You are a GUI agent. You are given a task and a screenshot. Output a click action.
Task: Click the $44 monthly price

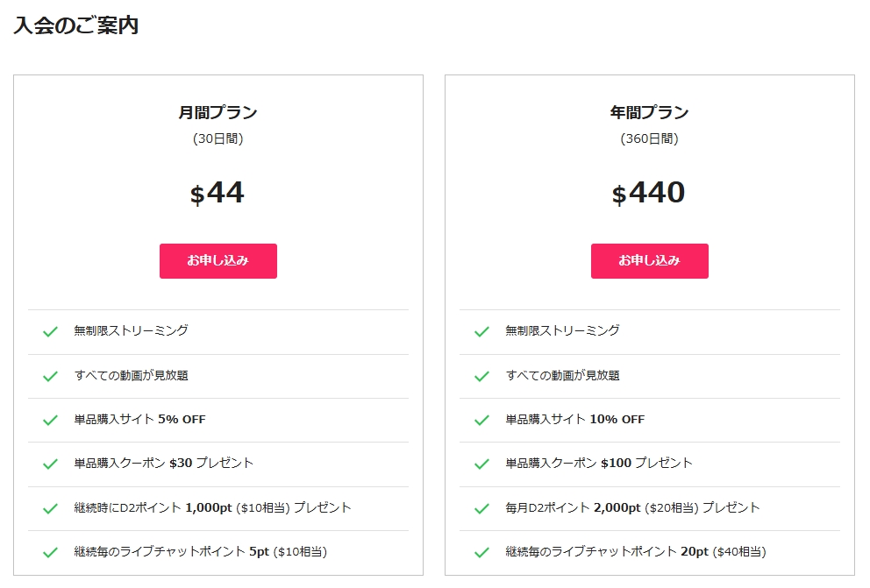[217, 194]
